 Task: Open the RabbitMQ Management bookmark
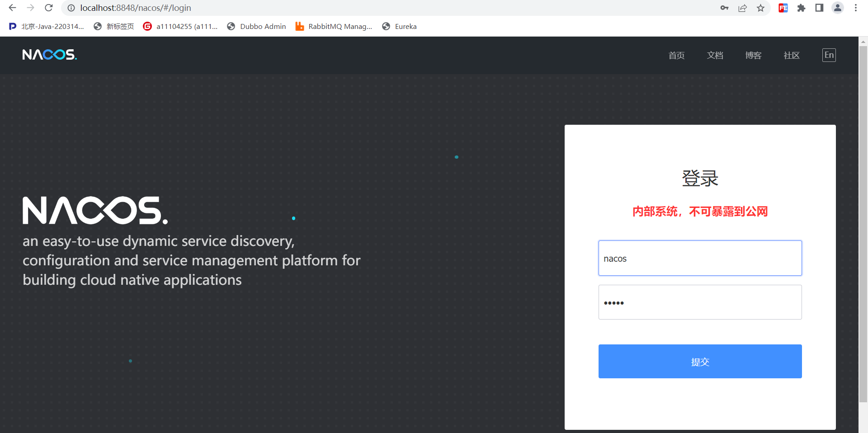pos(334,27)
